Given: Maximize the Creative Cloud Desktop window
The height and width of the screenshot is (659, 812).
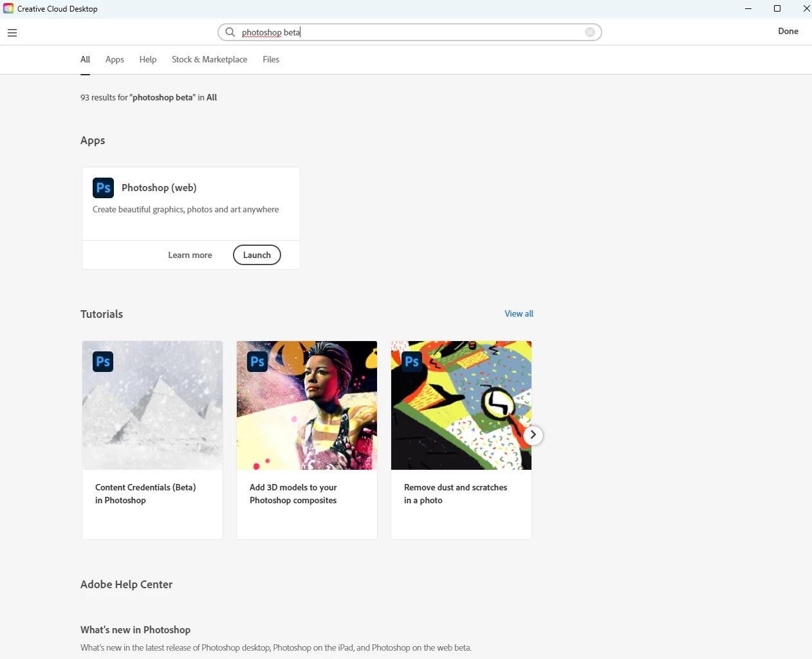Looking at the screenshot, I should click(777, 8).
